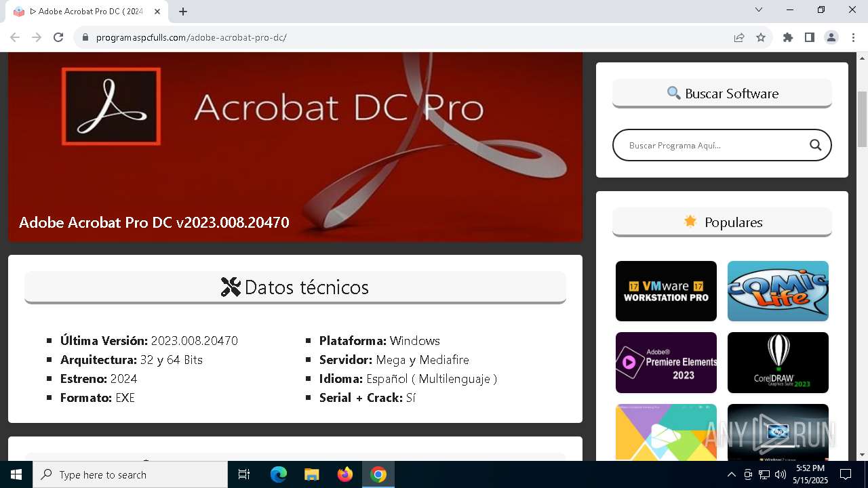Click the page vertical scrollbar thumb
Image resolution: width=868 pixels, height=488 pixels.
click(863, 119)
